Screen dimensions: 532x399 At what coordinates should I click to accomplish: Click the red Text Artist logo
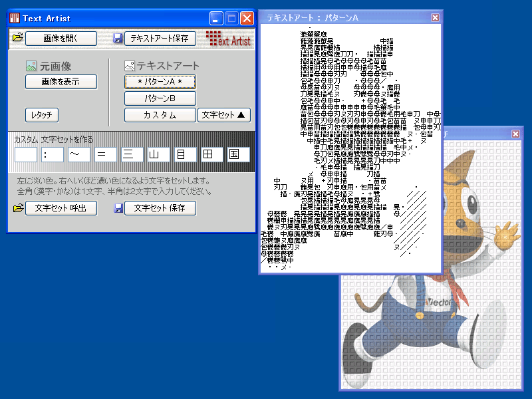pyautogui.click(x=228, y=39)
